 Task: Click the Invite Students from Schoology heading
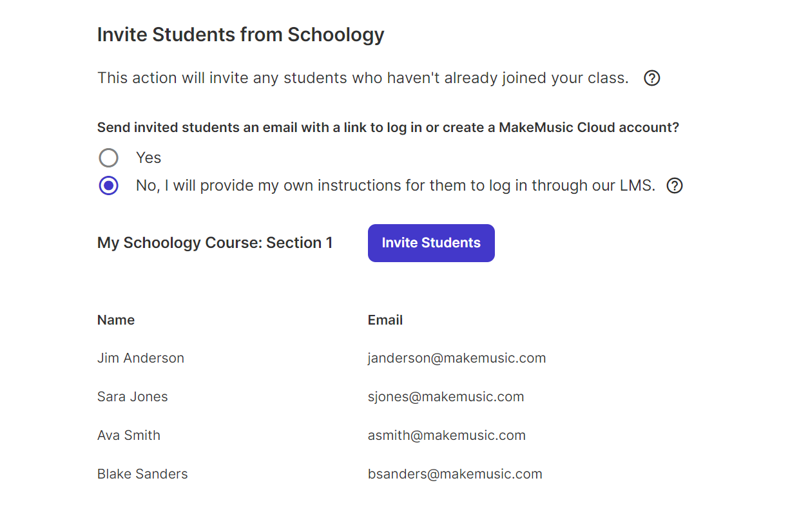tap(241, 34)
